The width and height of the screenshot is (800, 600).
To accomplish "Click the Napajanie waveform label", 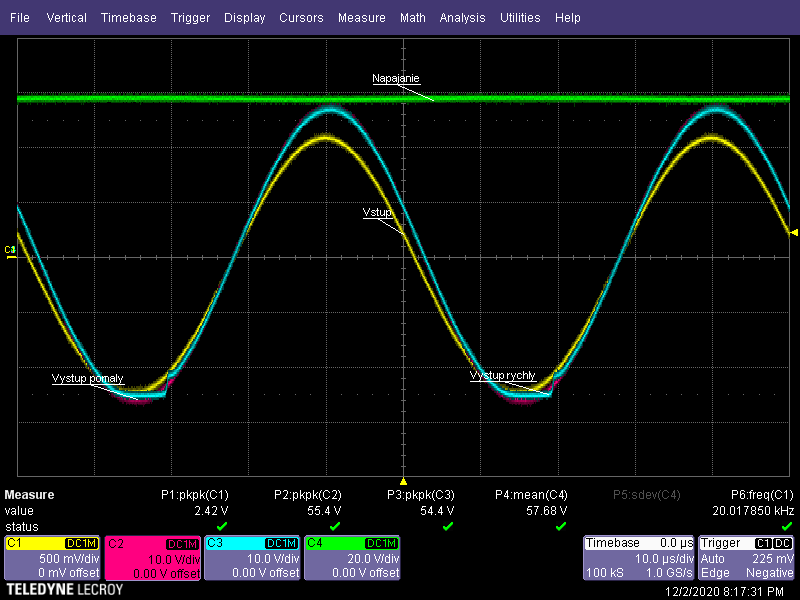I will [396, 79].
